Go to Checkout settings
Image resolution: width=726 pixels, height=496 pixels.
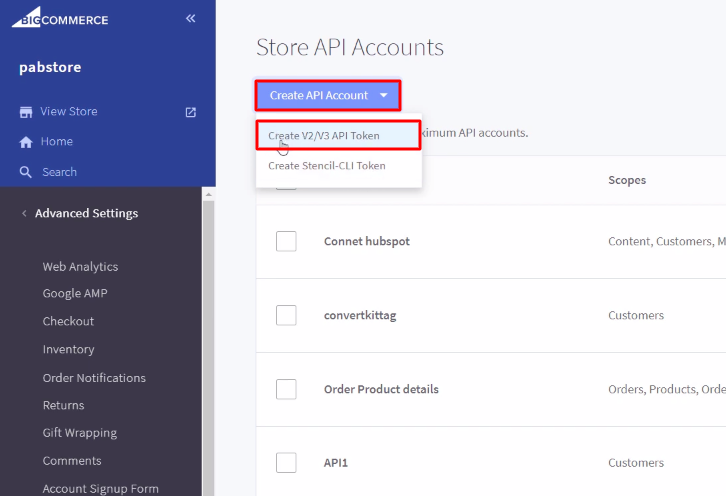pos(68,321)
